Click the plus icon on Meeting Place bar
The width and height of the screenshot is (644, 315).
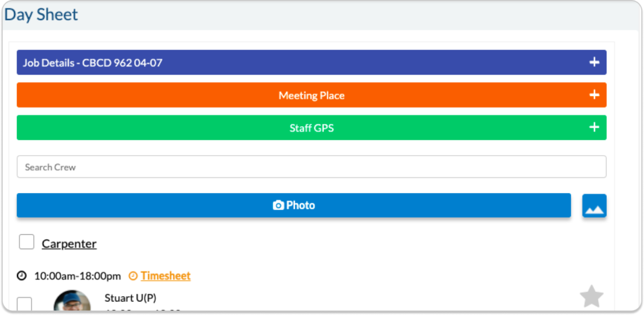tap(594, 95)
